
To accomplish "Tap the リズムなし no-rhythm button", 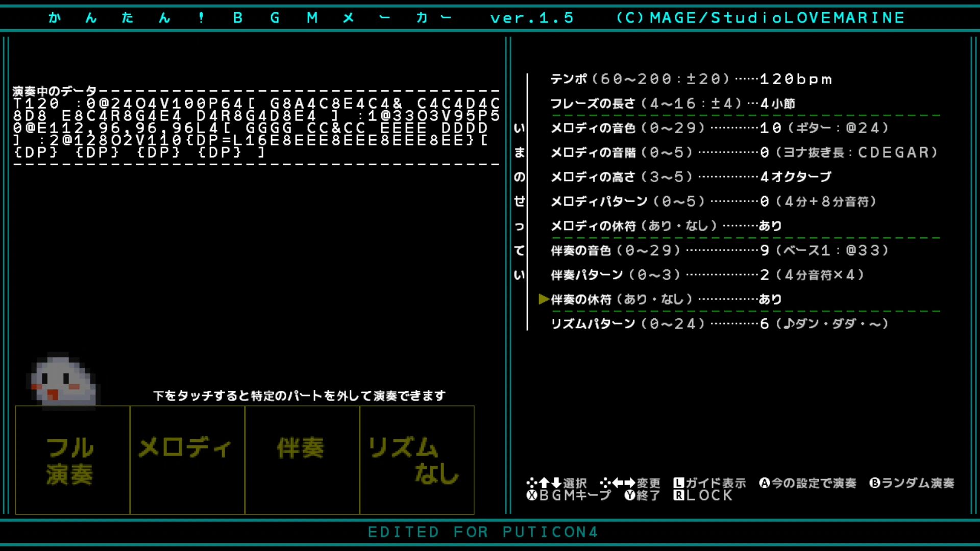I will coord(416,460).
